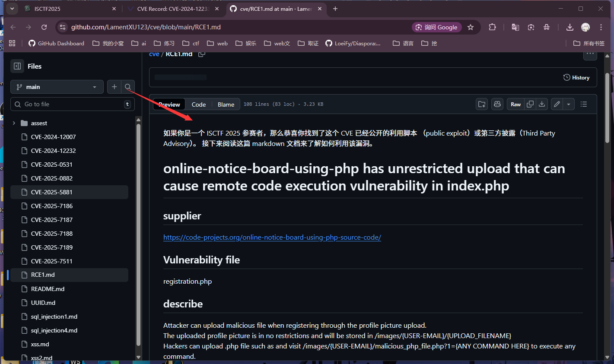This screenshot has width=614, height=364.
Task: Collapse the Files side panel
Action: click(17, 66)
